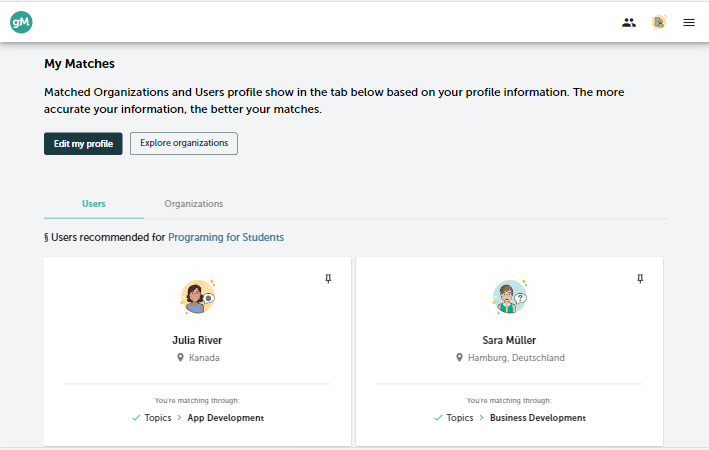Click the Edit my profile button

pyautogui.click(x=83, y=144)
